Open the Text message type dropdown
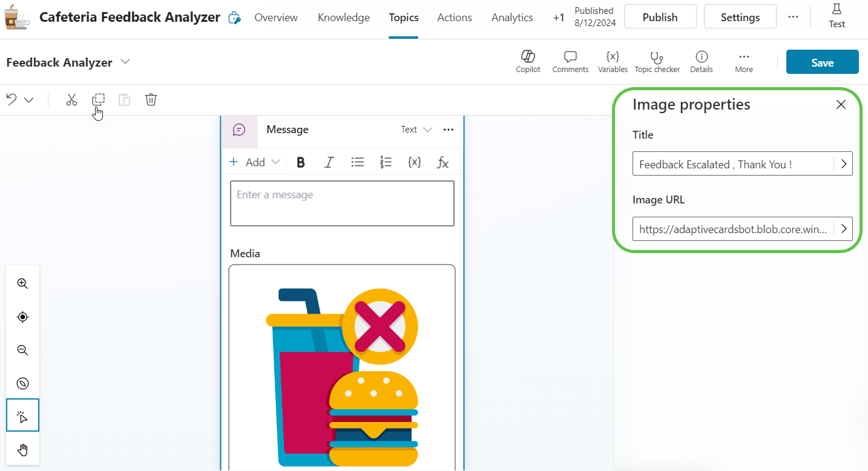Viewport: 868px width, 471px height. [x=416, y=130]
